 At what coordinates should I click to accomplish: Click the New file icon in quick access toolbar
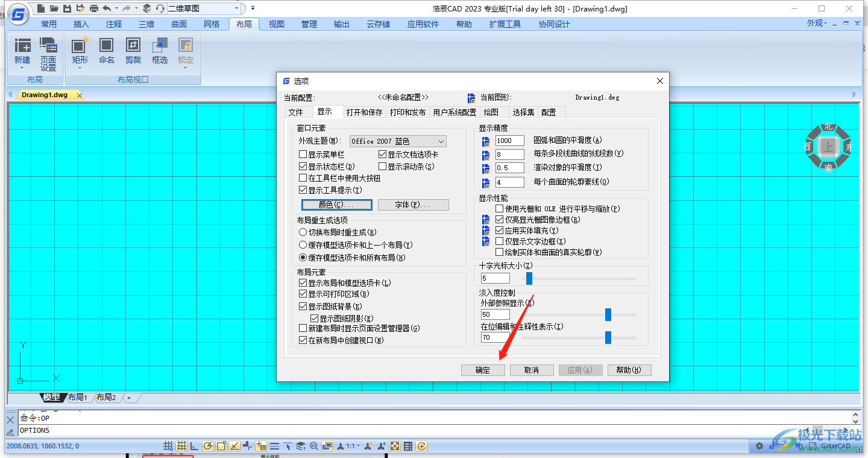(x=41, y=8)
